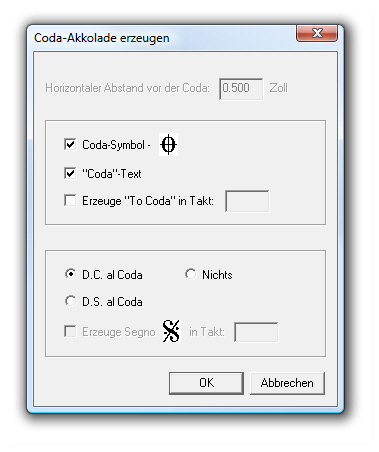Click the dialog title bar text

102,38
